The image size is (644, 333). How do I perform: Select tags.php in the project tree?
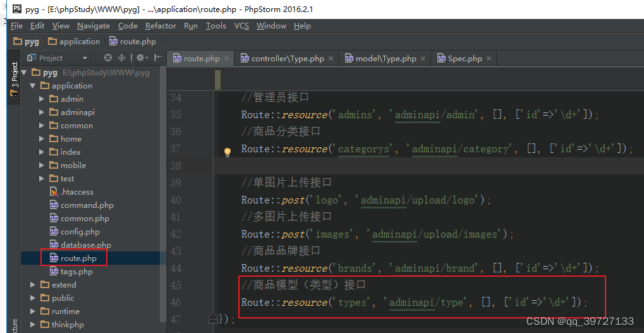71,272
